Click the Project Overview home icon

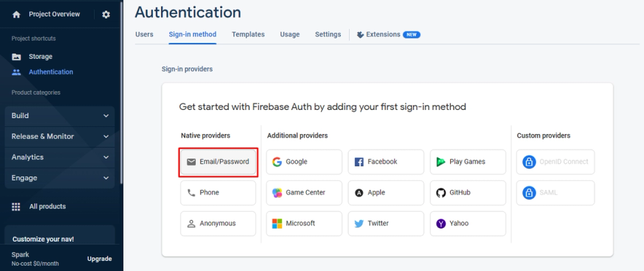click(17, 14)
